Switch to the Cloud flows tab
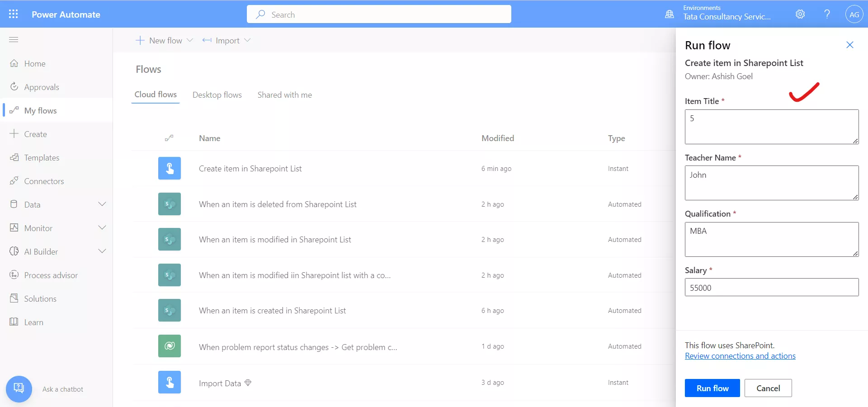Screen dimensions: 868x407 point(156,94)
